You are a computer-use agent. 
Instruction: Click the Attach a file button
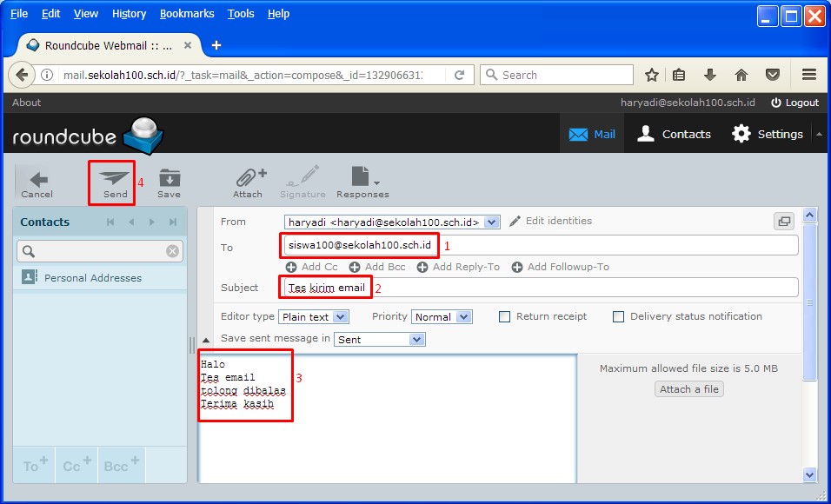point(688,389)
